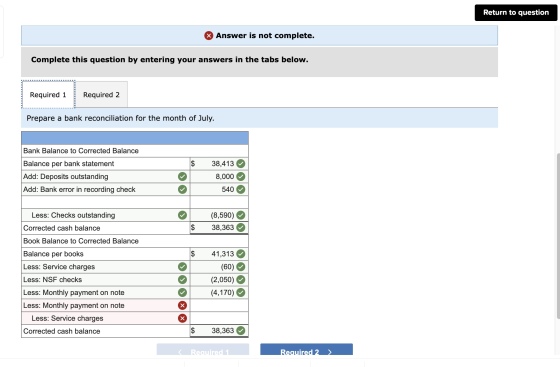Image resolution: width=560 pixels, height=367 pixels.
Task: Click green check next to Bank error label
Action: tap(182, 190)
